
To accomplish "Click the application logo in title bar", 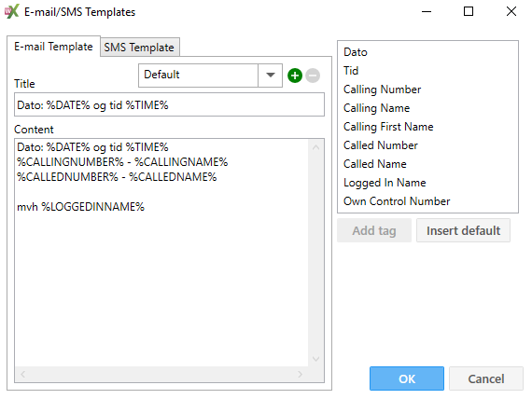I will tap(11, 11).
